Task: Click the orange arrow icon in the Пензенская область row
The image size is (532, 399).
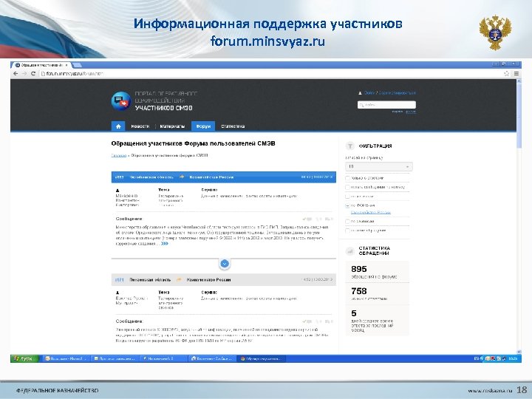Action: click(x=179, y=279)
